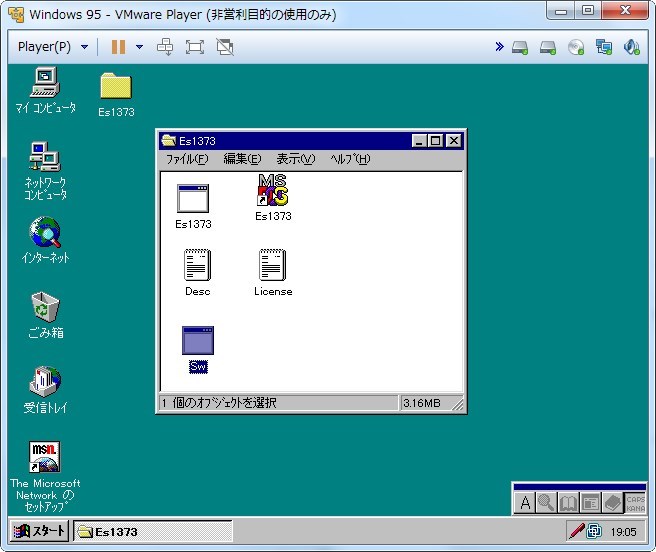Toggle the CAPS/KANA IME button

636,503
